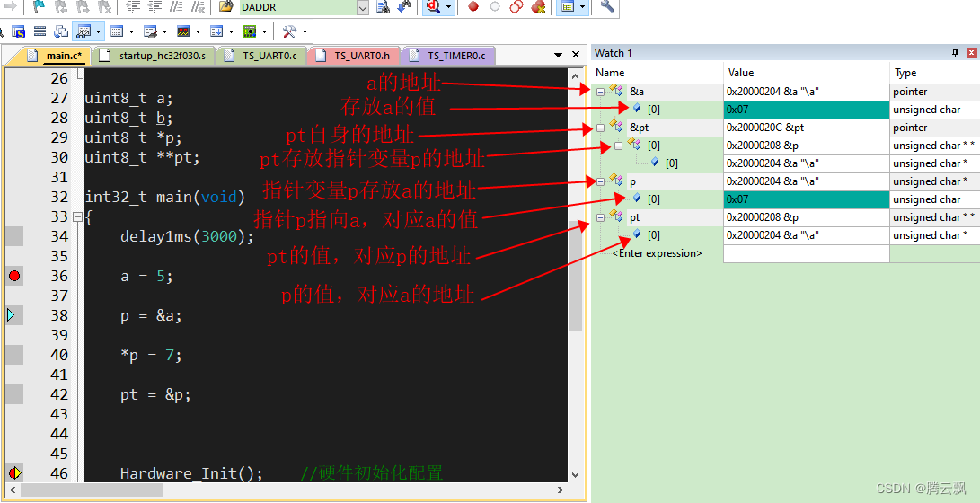
Task: Start incremental find with the binoculars icon
Action: coord(404,7)
